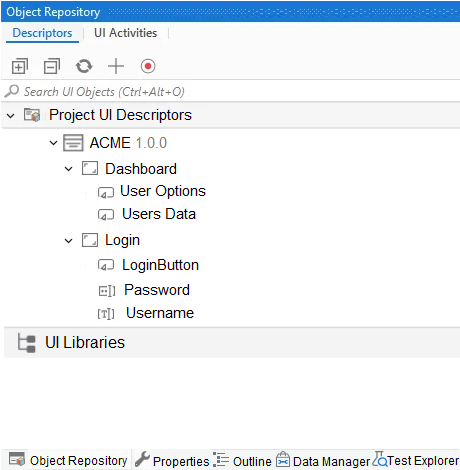The height and width of the screenshot is (470, 460).
Task: Select the Users Data element
Action: point(159,214)
